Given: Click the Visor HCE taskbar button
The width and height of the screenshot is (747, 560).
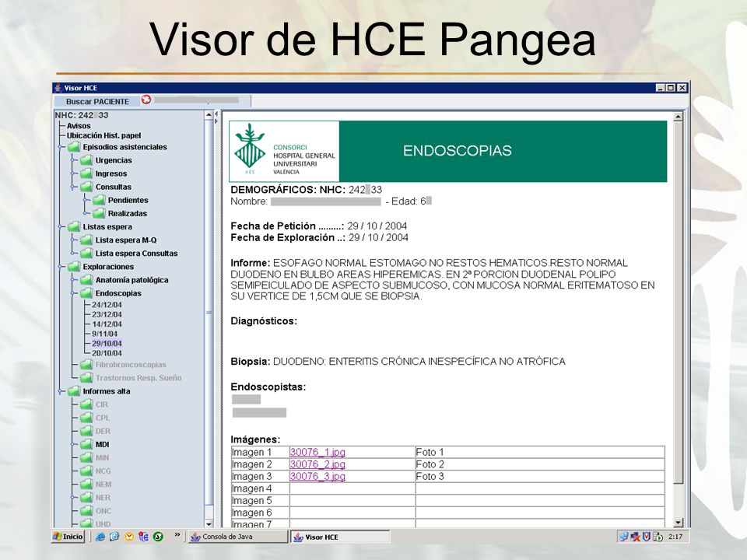Looking at the screenshot, I should click(340, 537).
